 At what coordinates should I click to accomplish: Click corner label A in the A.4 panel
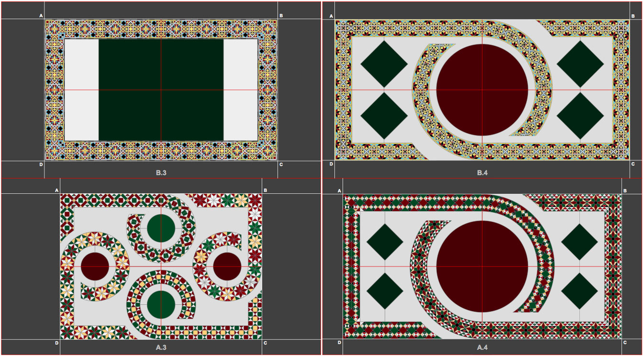click(340, 190)
